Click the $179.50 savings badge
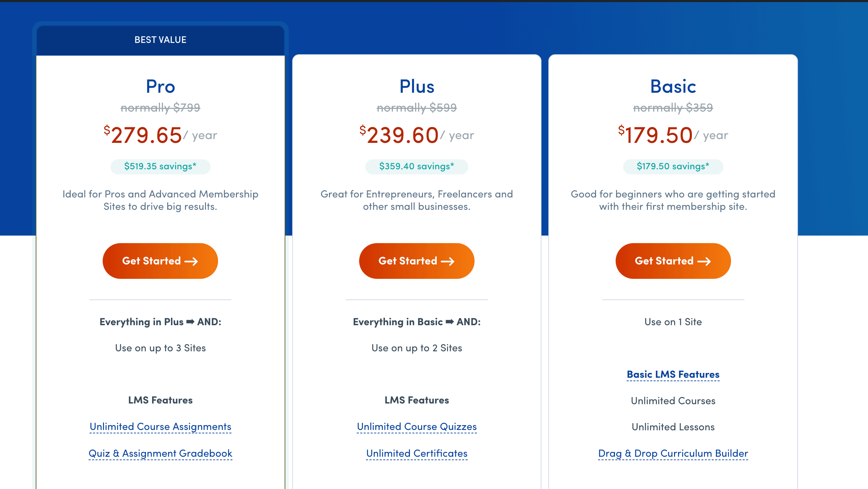 [x=673, y=167]
